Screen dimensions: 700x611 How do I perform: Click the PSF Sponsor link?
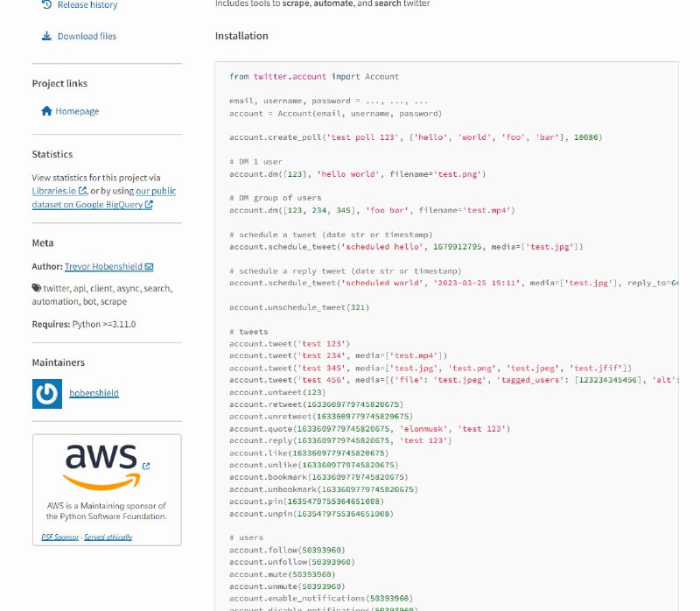tap(60, 537)
